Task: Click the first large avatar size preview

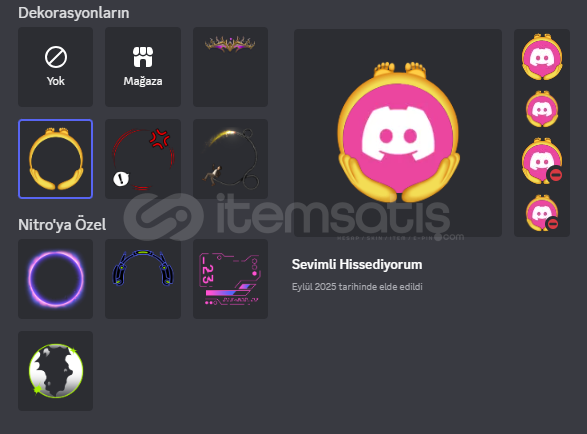Action: pos(542,57)
